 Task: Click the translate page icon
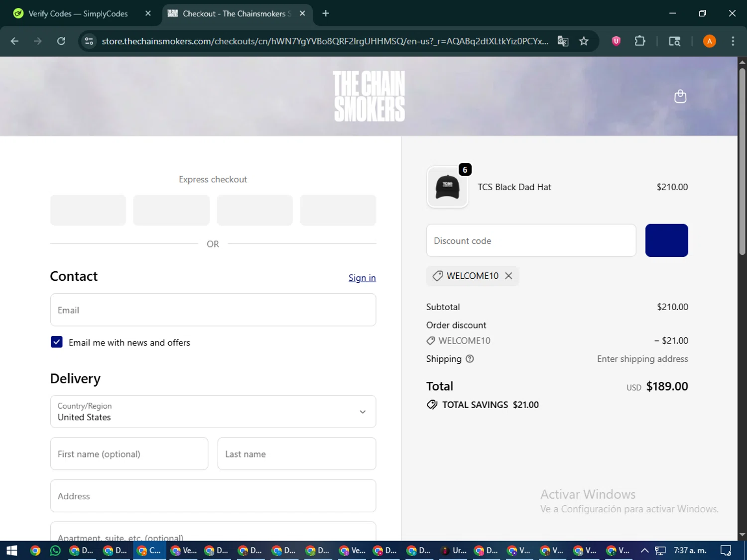563,41
